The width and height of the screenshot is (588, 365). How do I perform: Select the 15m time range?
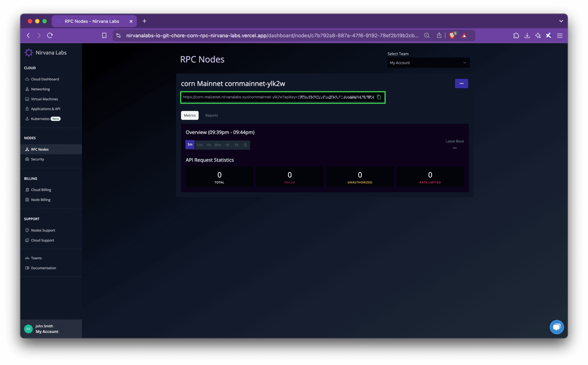coord(200,145)
